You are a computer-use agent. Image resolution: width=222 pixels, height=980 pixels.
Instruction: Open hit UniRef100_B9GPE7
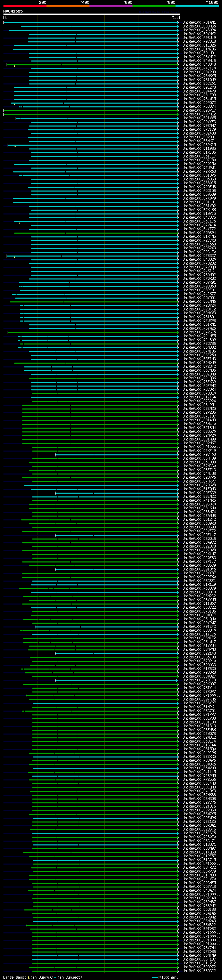(199, 110)
